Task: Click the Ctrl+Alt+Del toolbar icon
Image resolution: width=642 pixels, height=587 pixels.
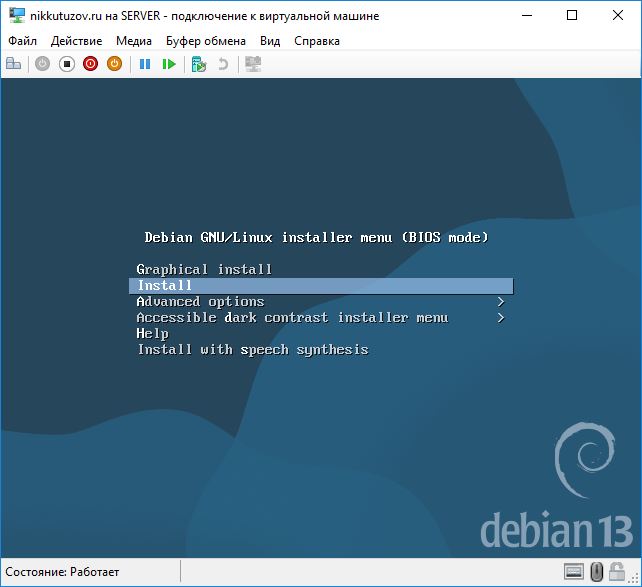Action: 14,64
